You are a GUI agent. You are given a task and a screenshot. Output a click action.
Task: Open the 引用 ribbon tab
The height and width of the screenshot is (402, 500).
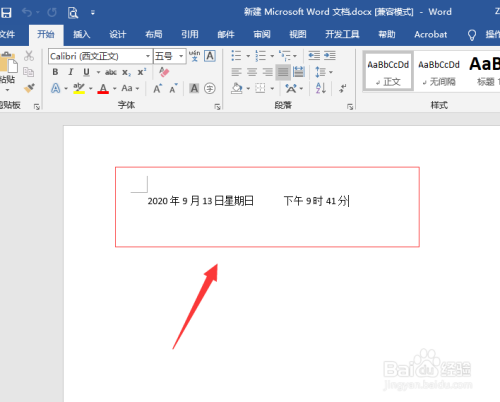coord(190,34)
